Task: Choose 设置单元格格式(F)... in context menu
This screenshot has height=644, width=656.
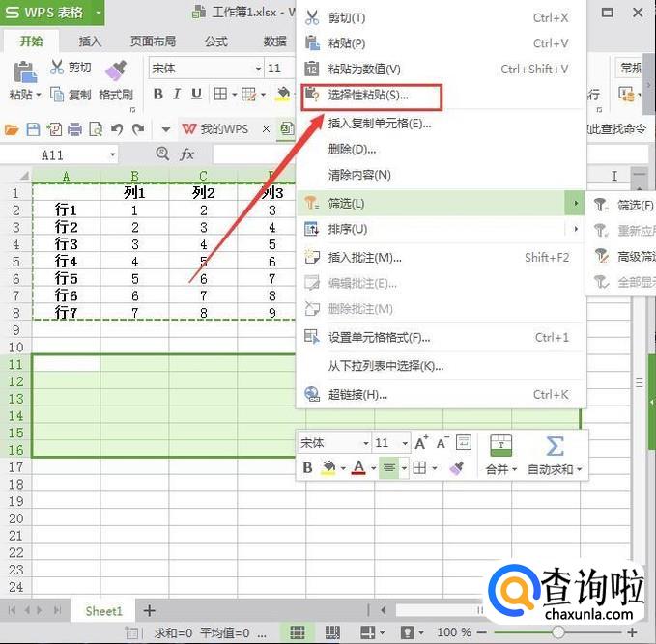Action: coord(439,338)
